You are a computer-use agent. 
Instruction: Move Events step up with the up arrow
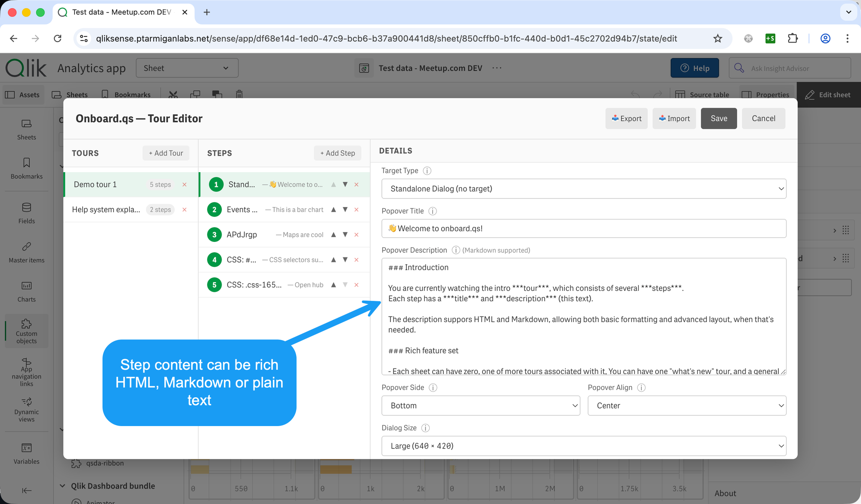334,210
